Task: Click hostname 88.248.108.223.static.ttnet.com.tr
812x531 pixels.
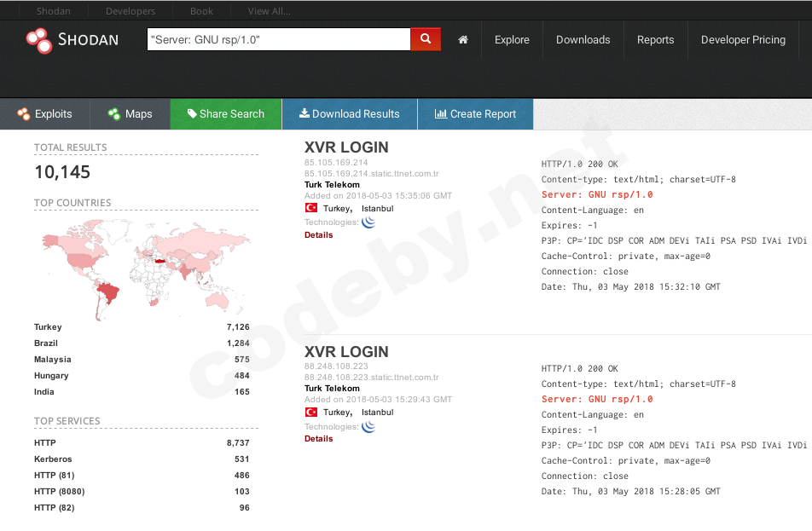Action: pos(371,378)
